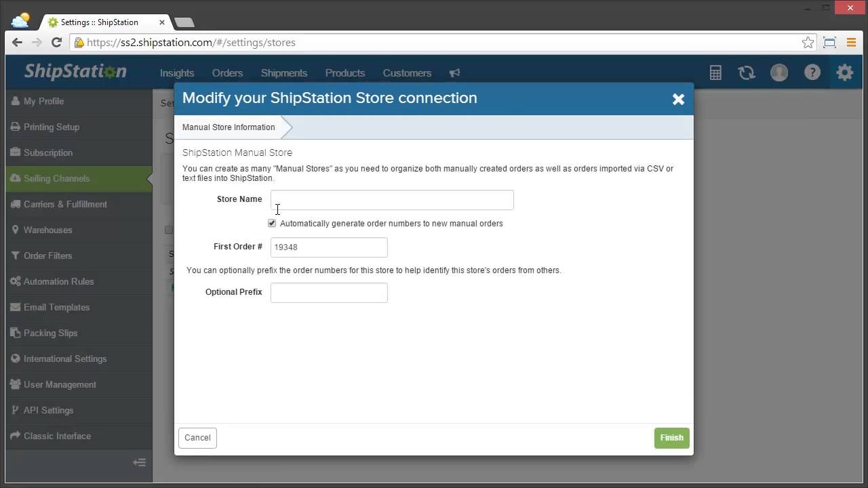868x488 pixels.
Task: Open the user account avatar icon
Action: point(779,73)
